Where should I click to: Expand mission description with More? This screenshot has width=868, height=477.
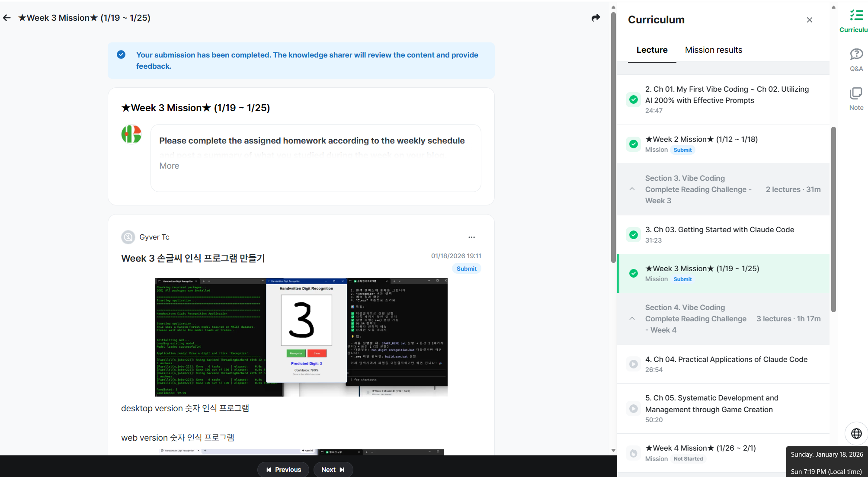(x=169, y=166)
